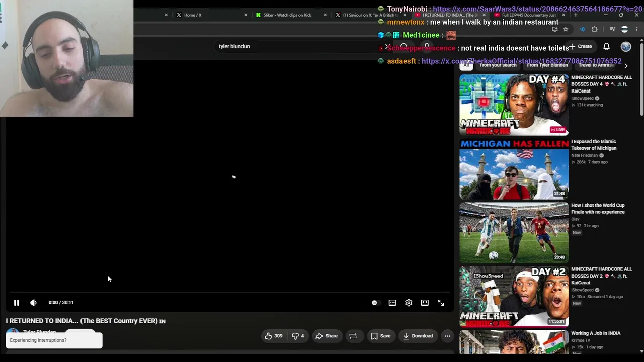Like the video with thumbs up
The height and width of the screenshot is (362, 644).
click(274, 336)
